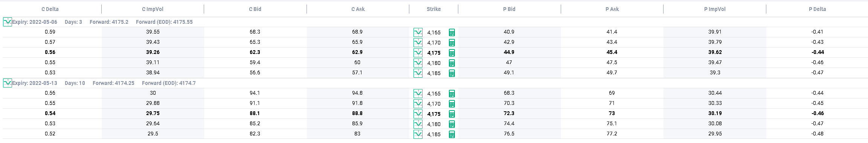Image resolution: width=868 pixels, height=143 pixels.
Task: Collapse the Expiry 2022-05-06 group
Action: [7, 22]
